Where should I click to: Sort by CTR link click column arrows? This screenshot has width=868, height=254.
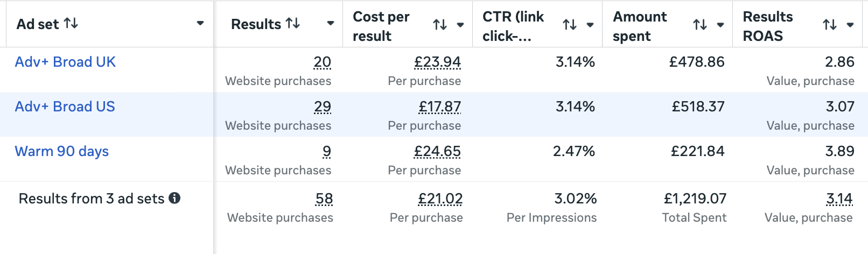[x=570, y=25]
